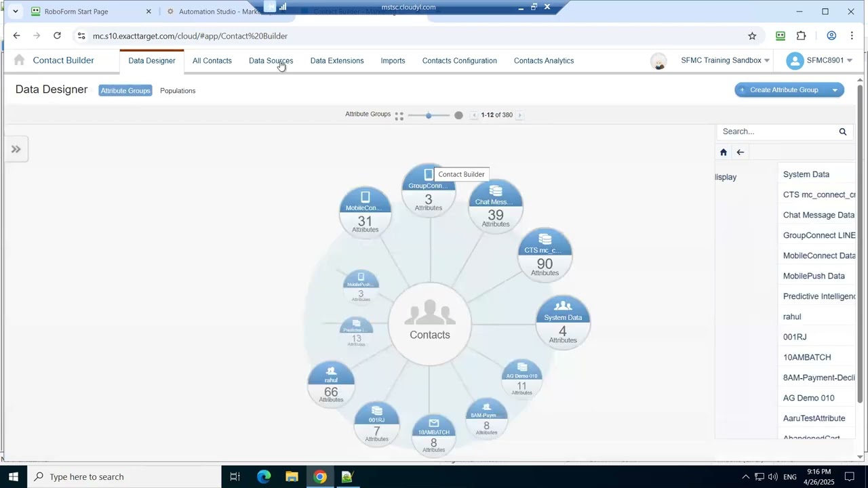Switch to the RoboForm Start Page browser tab
Viewport: 868px width, 488px height.
91,12
